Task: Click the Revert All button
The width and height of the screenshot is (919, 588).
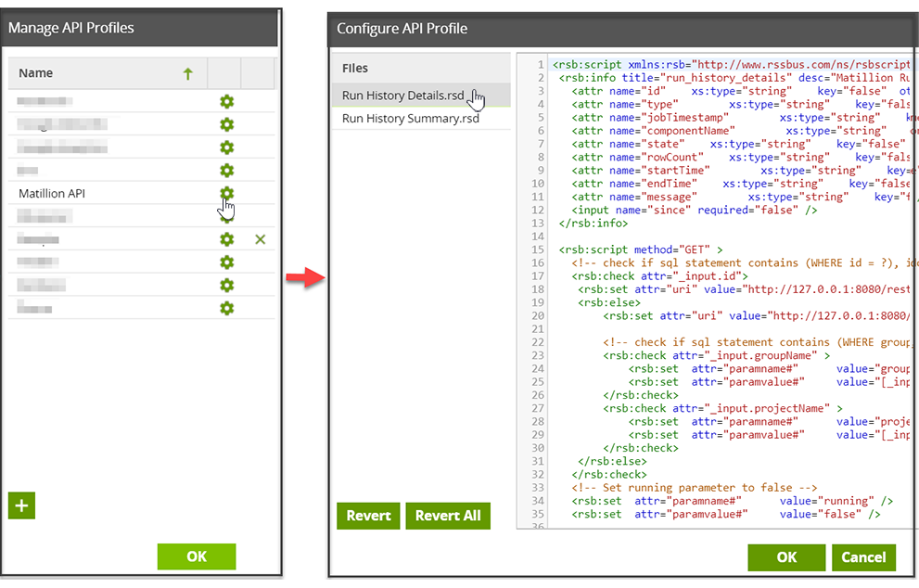Action: tap(448, 516)
